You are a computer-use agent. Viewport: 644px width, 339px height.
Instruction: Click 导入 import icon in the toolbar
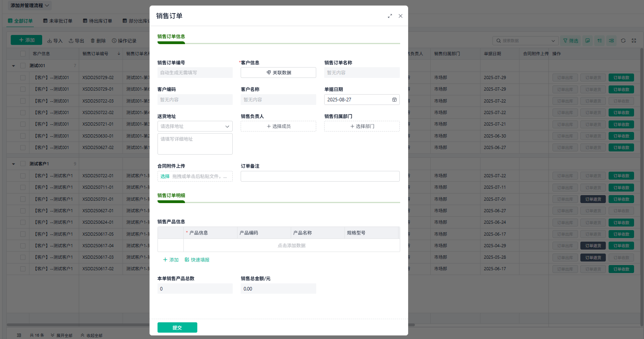50,41
